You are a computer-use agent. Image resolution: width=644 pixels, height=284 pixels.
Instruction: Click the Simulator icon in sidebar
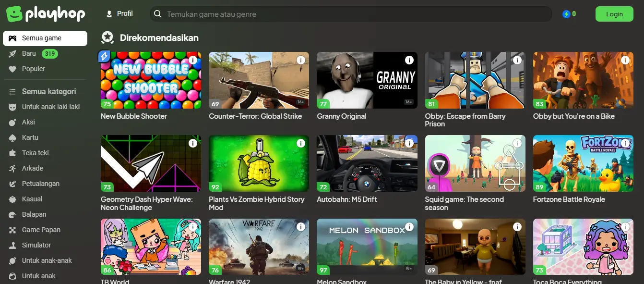pyautogui.click(x=13, y=245)
